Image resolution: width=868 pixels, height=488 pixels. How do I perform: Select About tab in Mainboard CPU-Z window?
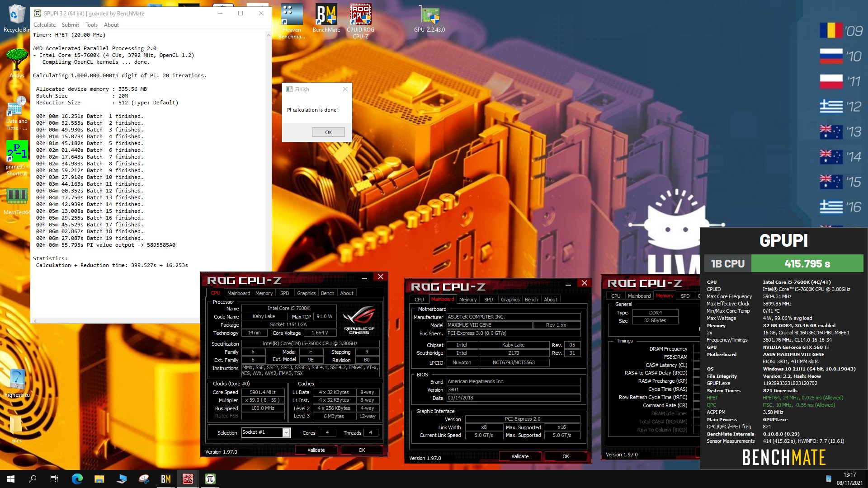click(x=551, y=300)
